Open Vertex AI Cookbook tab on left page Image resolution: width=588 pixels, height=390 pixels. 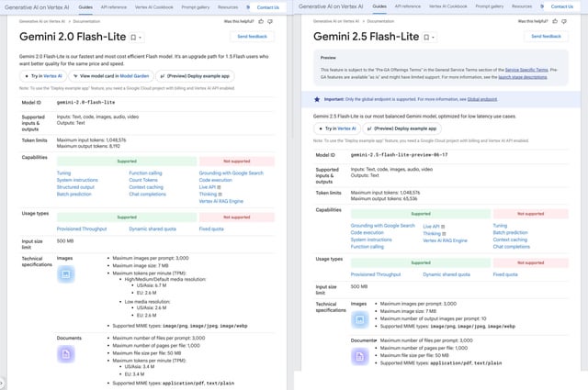coord(154,7)
